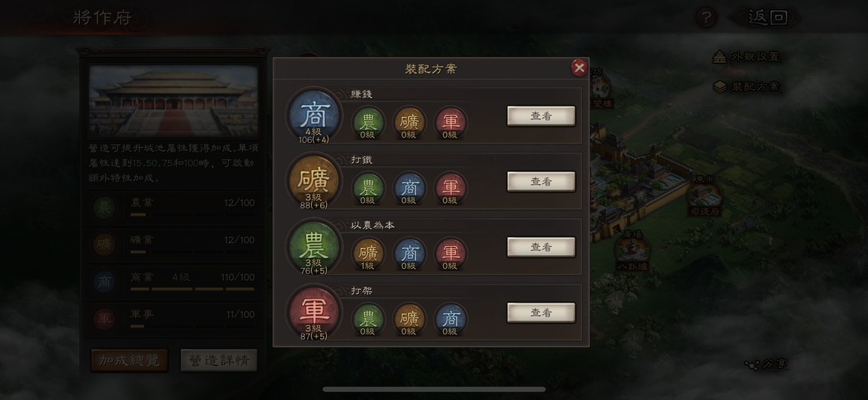Screen dimensions: 868x400
Task: Select the large green 農 icon in 以農為本 plan
Action: [314, 245]
